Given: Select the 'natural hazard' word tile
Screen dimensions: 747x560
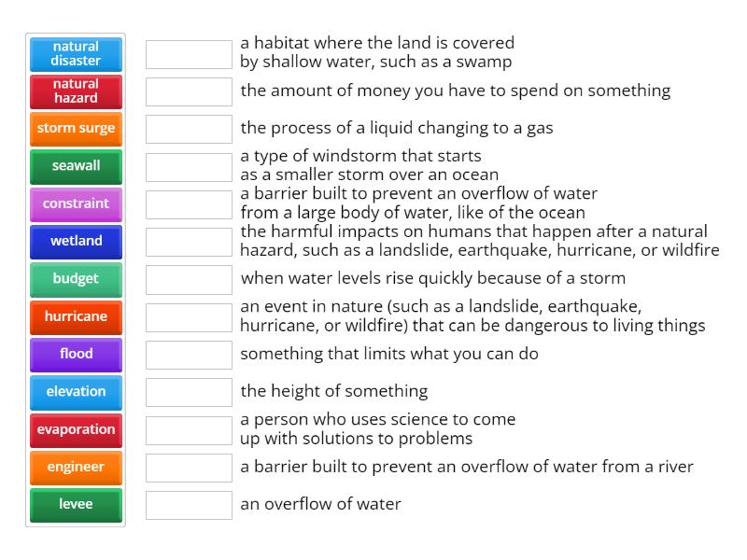Looking at the screenshot, I should coord(76,91).
